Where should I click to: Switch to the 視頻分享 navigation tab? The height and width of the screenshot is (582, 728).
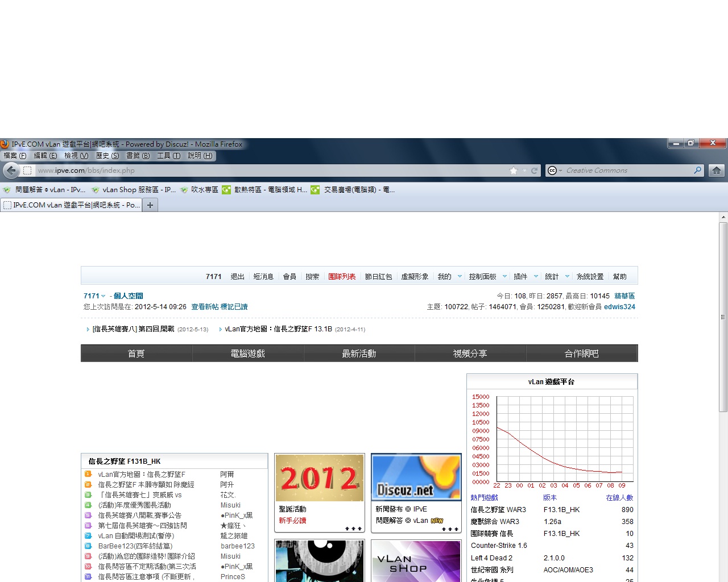470,354
